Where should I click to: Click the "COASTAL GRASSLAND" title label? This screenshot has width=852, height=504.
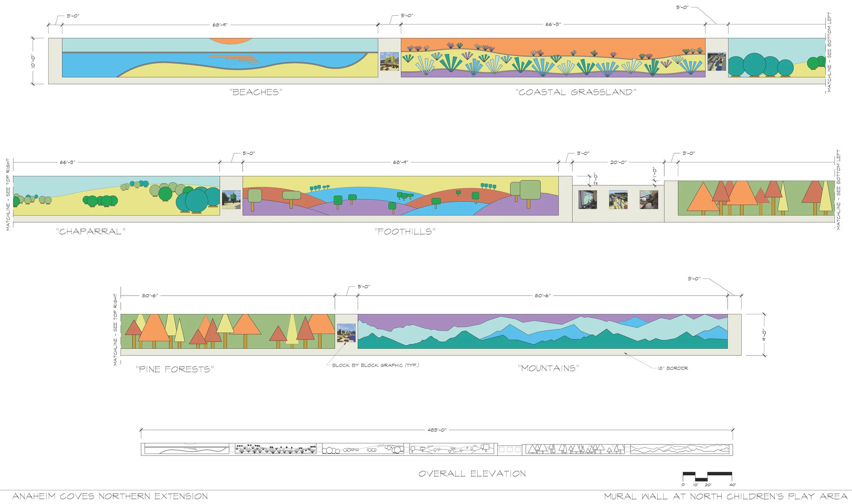[x=576, y=92]
